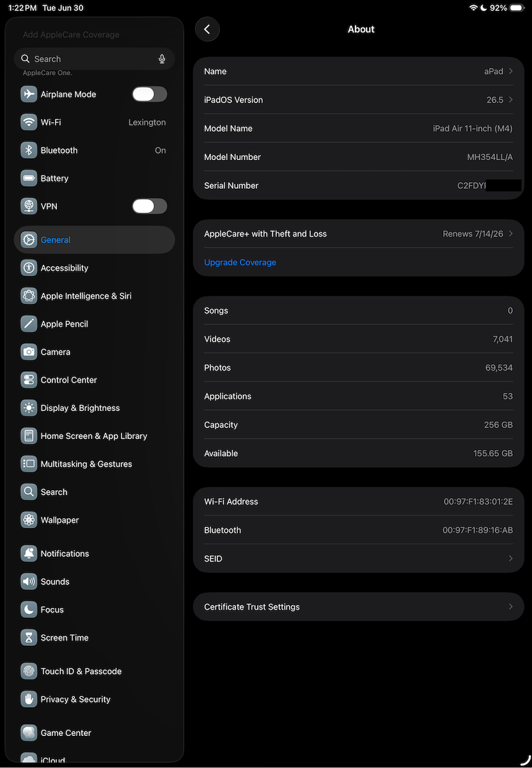Click the Apple Pencil icon
The height and width of the screenshot is (768, 532).
29,324
